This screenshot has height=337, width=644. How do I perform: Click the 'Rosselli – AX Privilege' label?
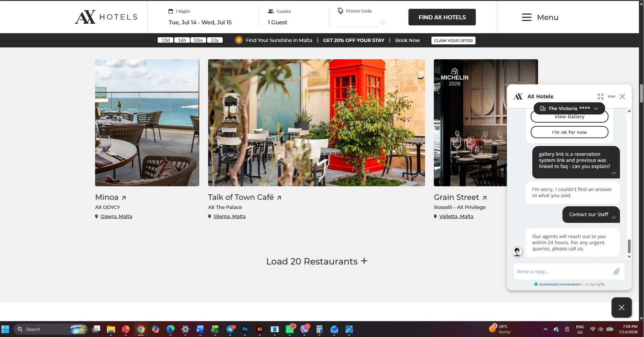(x=460, y=207)
